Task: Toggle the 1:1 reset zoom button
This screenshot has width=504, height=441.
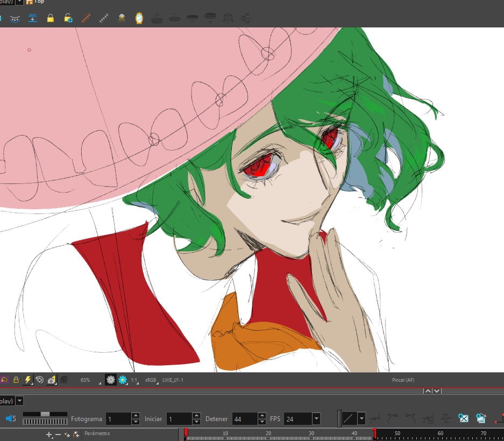Action: (x=134, y=380)
